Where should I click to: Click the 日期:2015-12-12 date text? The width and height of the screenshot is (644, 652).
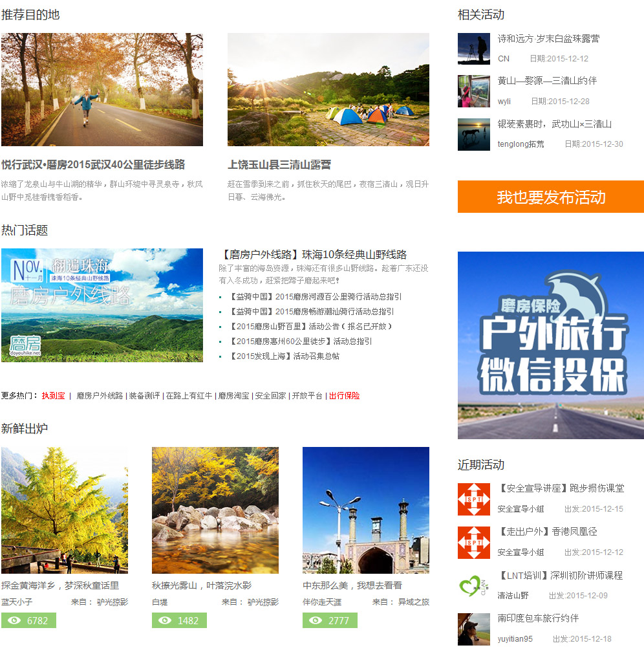[559, 59]
